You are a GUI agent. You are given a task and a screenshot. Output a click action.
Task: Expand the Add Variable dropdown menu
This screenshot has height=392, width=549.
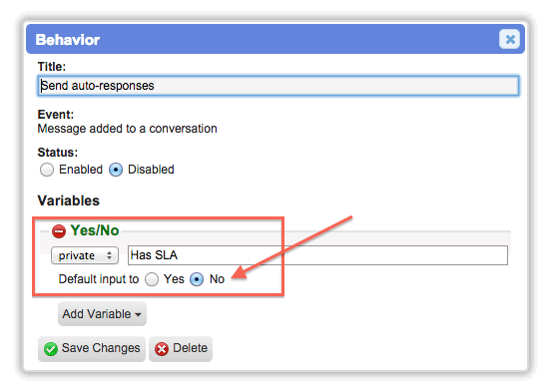pyautogui.click(x=102, y=314)
